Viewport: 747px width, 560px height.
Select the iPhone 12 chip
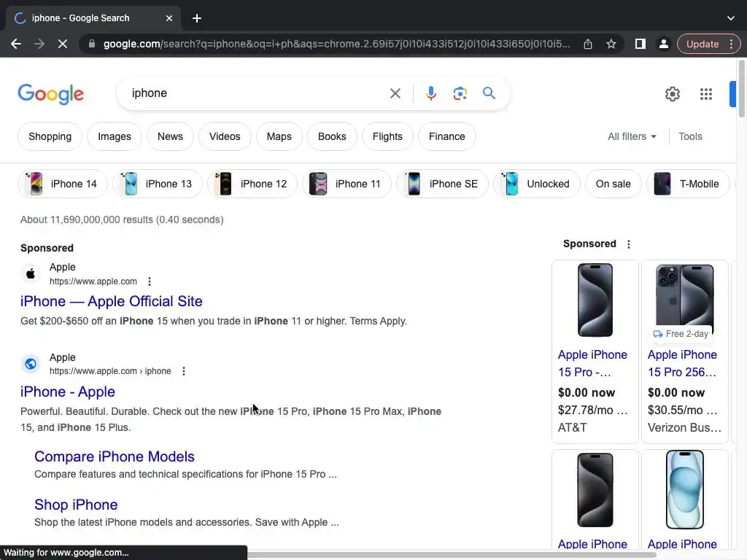252,184
